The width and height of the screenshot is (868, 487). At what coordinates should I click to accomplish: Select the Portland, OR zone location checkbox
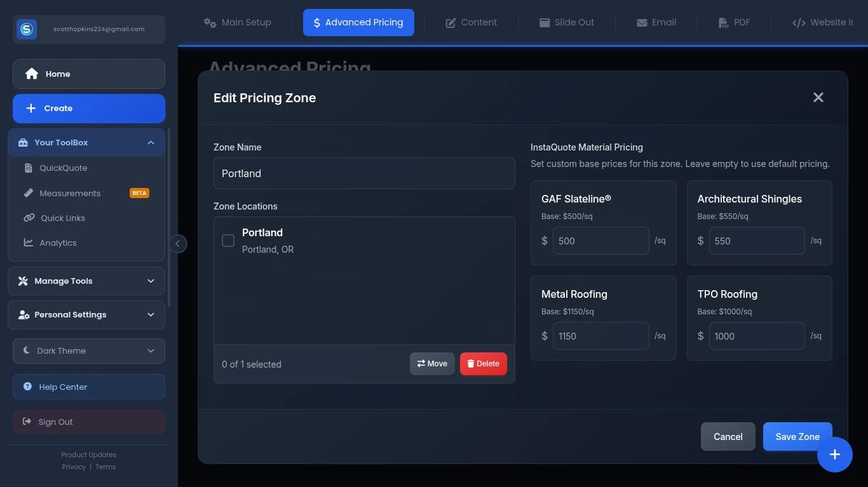pyautogui.click(x=228, y=241)
